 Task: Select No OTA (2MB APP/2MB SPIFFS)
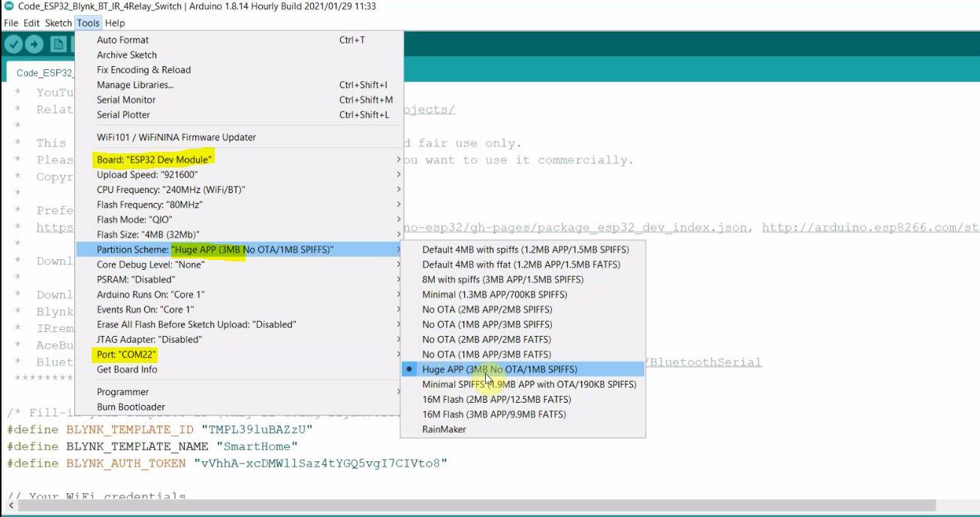click(523, 310)
